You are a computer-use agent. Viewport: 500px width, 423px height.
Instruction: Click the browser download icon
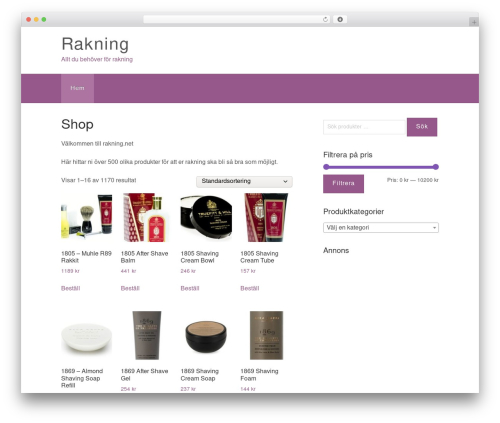pyautogui.click(x=340, y=20)
